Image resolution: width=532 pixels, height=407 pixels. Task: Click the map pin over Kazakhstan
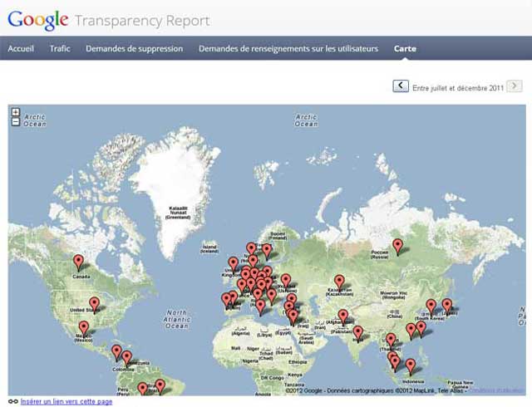339,282
